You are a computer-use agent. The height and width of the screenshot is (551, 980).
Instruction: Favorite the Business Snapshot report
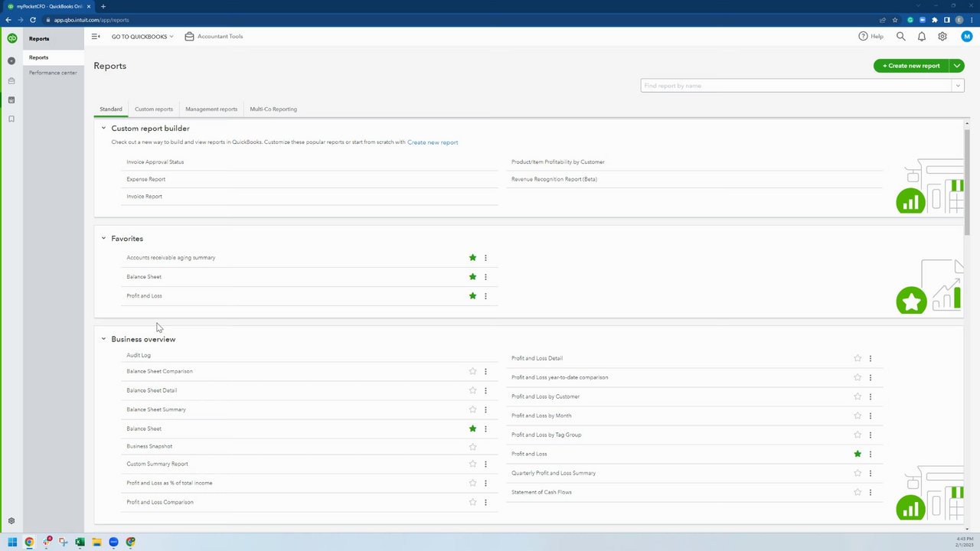pyautogui.click(x=472, y=446)
